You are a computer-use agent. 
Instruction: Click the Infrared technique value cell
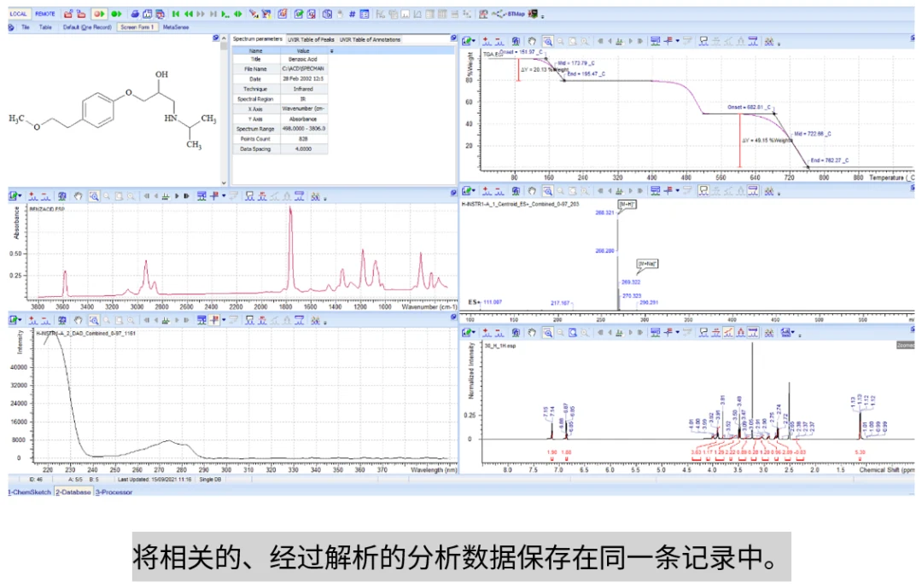click(303, 90)
